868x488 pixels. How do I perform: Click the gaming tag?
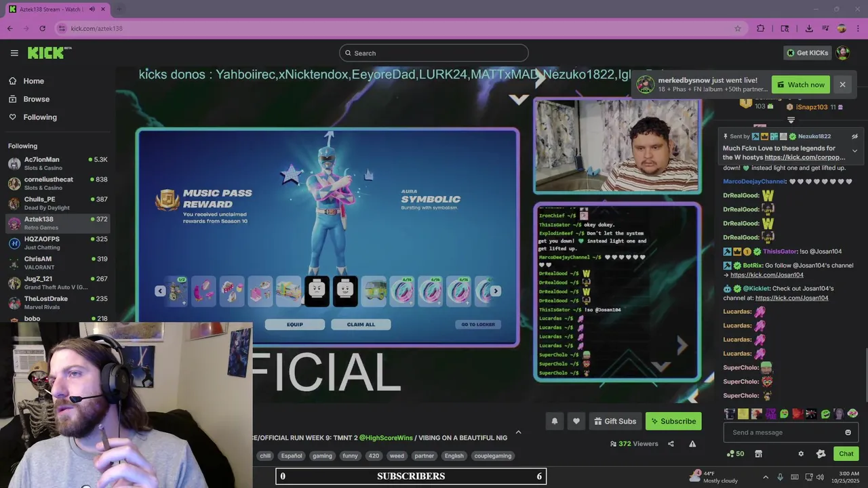[322, 456]
